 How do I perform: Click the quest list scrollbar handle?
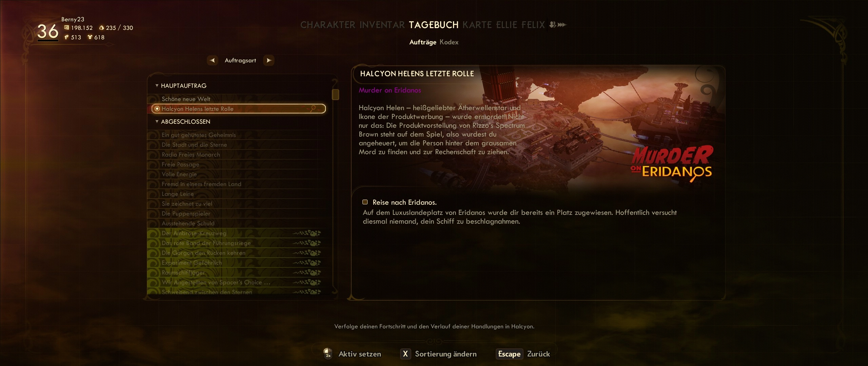pos(335,95)
